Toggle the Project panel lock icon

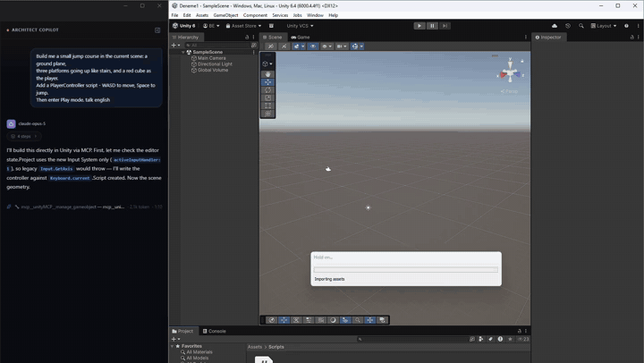click(x=519, y=331)
